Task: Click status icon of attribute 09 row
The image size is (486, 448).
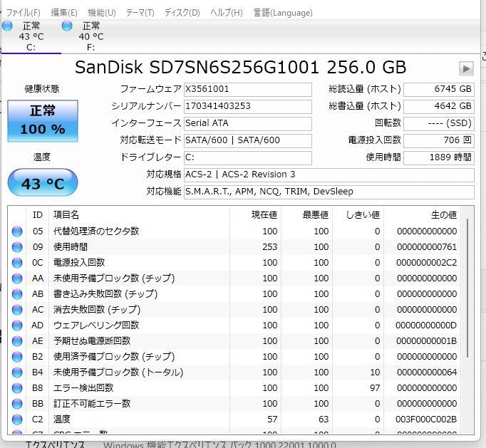Action: 17,247
